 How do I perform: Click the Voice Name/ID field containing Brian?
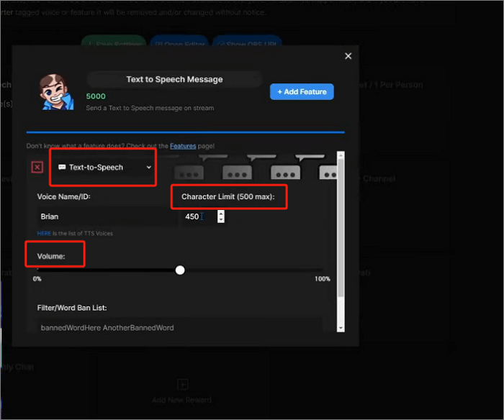(107, 216)
